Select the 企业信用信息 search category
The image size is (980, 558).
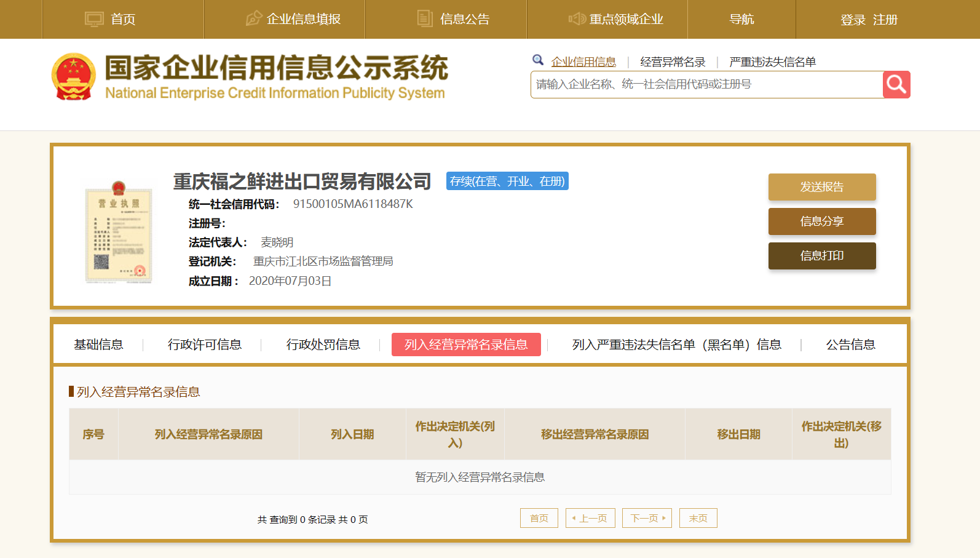[583, 62]
